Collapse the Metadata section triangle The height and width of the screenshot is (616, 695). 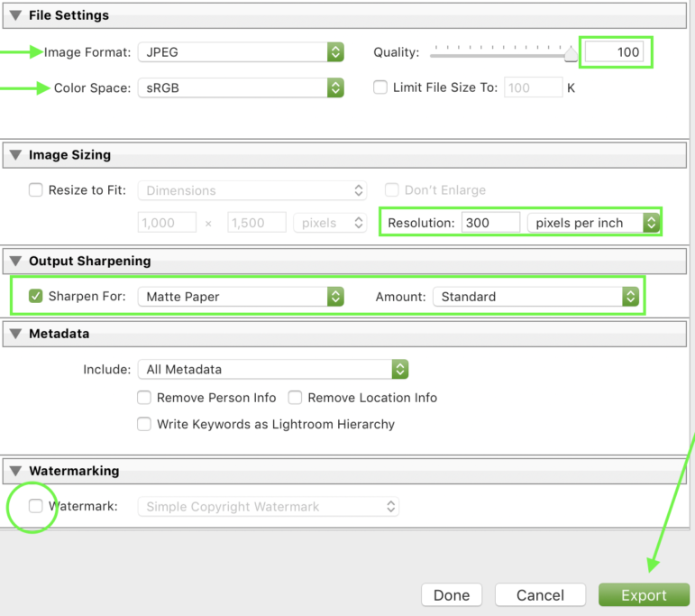point(14,334)
